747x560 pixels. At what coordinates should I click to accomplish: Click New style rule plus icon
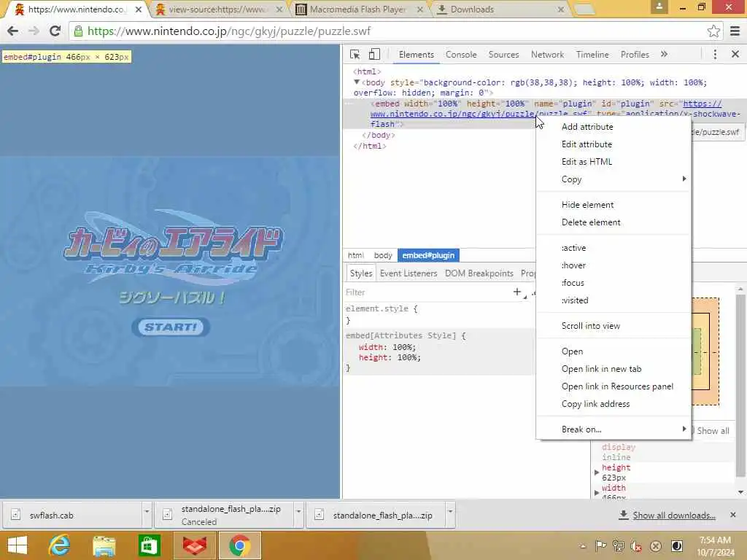tap(517, 292)
